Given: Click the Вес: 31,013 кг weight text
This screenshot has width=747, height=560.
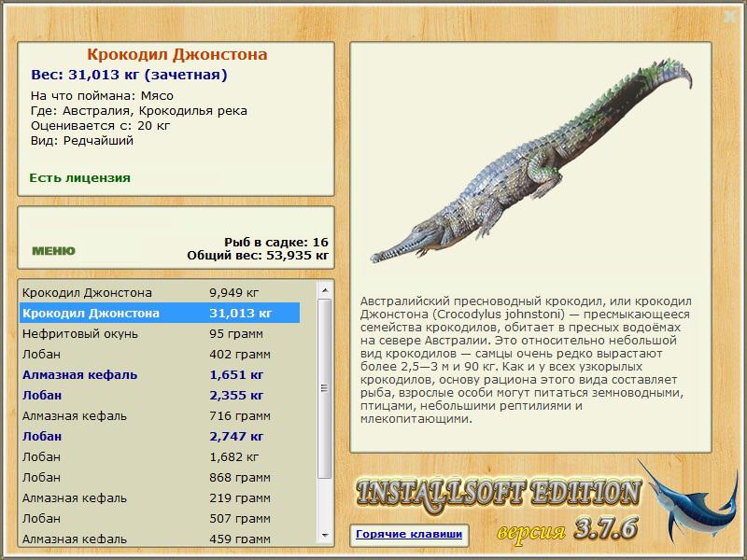Looking at the screenshot, I should pyautogui.click(x=129, y=75).
